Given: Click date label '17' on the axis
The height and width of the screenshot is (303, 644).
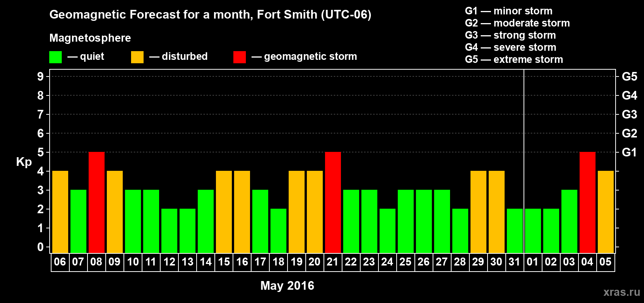Looking at the screenshot, I should pos(260,262).
